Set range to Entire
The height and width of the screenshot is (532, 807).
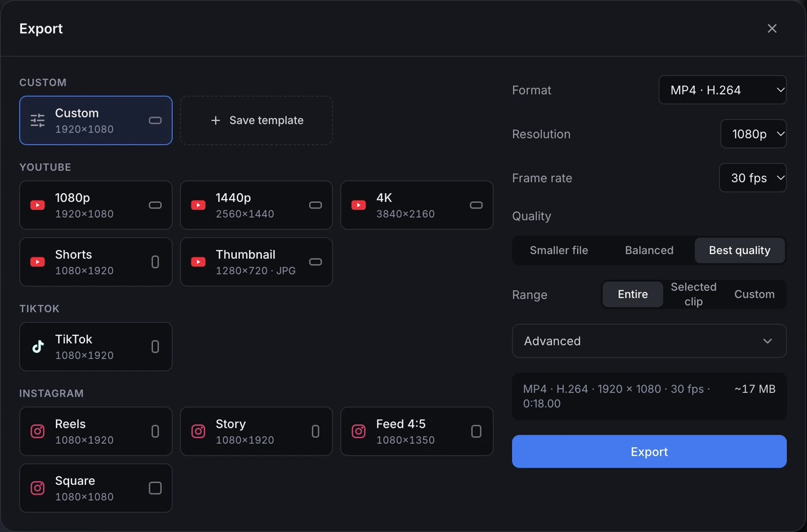coord(633,294)
